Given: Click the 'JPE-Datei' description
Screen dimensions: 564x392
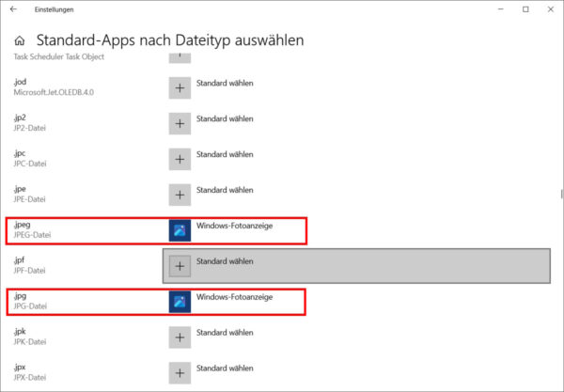Looking at the screenshot, I should click(29, 199).
